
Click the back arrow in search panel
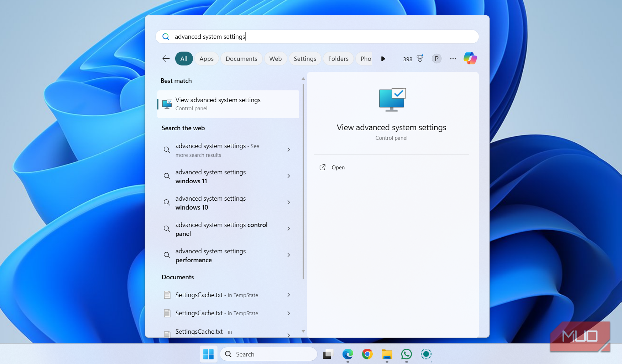(x=166, y=59)
